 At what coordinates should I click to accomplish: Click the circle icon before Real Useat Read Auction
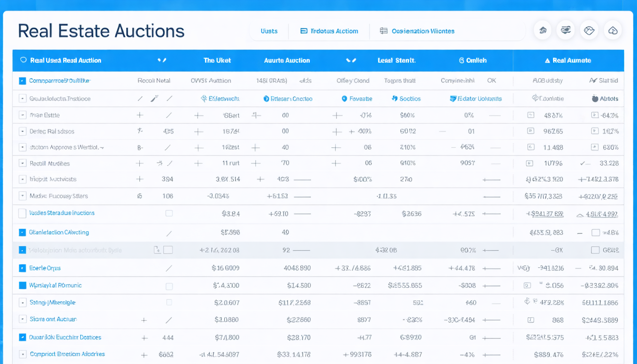tap(23, 60)
